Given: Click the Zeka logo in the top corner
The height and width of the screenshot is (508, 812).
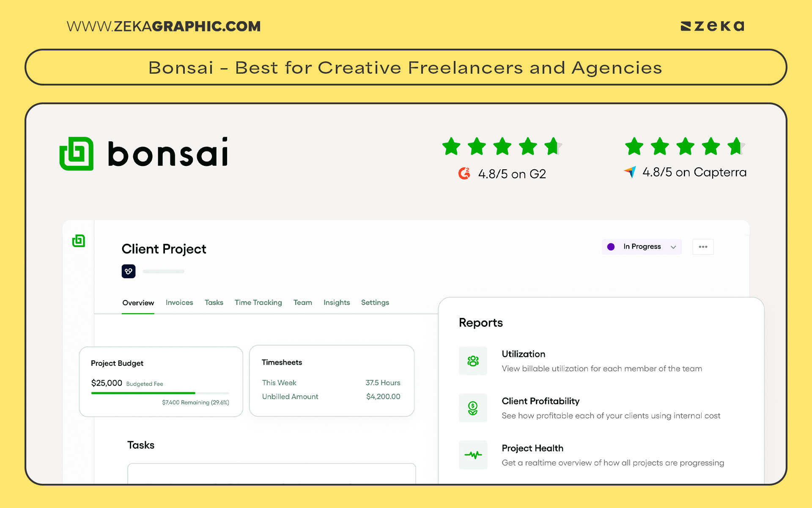Looking at the screenshot, I should pyautogui.click(x=712, y=26).
